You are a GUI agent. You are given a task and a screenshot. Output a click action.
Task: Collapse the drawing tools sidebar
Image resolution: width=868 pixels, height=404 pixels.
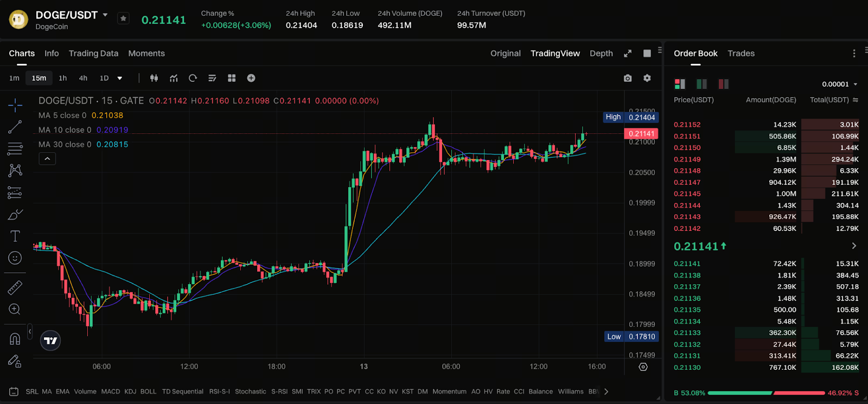coord(30,331)
